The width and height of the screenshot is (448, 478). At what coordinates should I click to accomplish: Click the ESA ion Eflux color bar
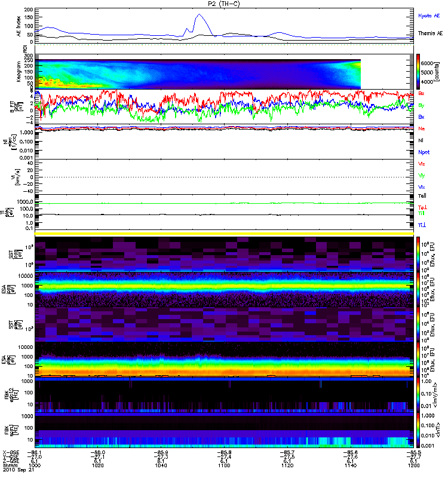click(418, 289)
